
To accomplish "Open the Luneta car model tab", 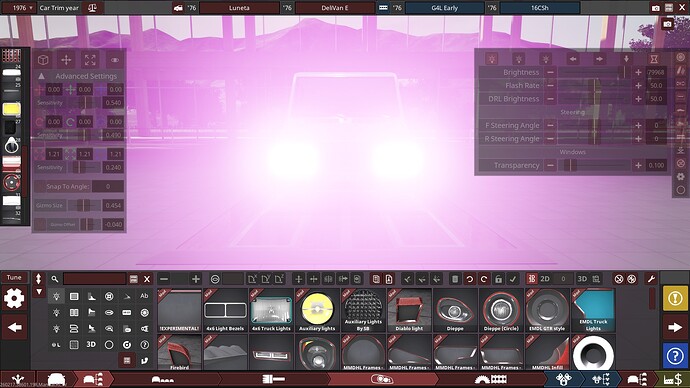I will click(239, 8).
